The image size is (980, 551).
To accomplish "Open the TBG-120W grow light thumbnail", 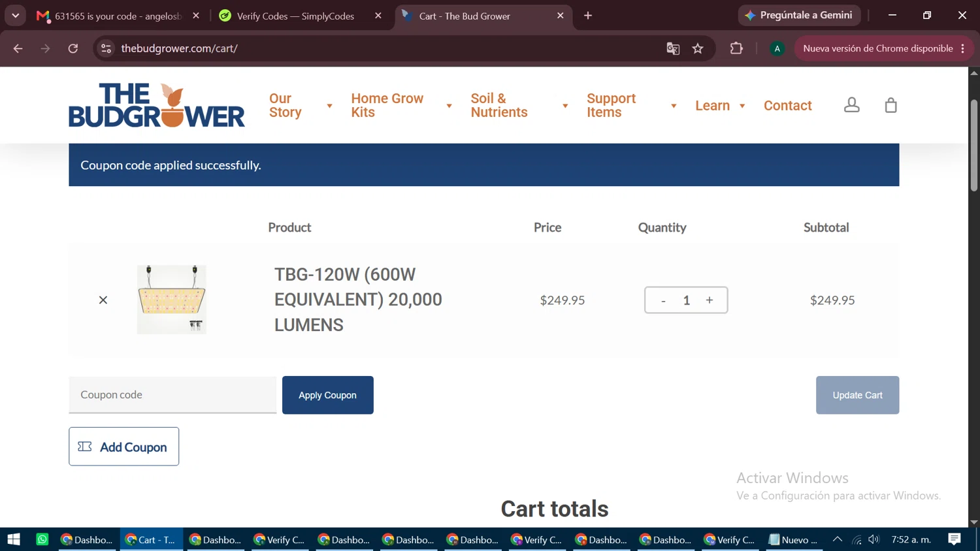I will (x=172, y=300).
